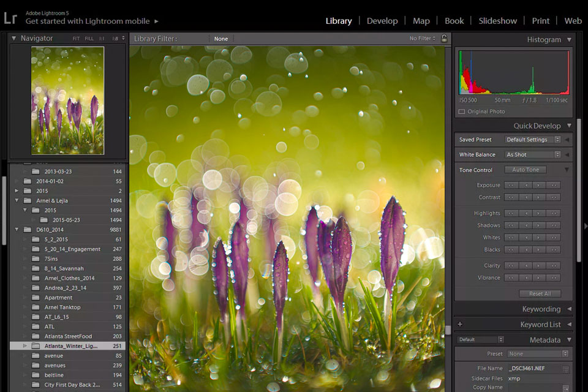Expand the Keywording panel
This screenshot has width=588, height=392.
[569, 309]
